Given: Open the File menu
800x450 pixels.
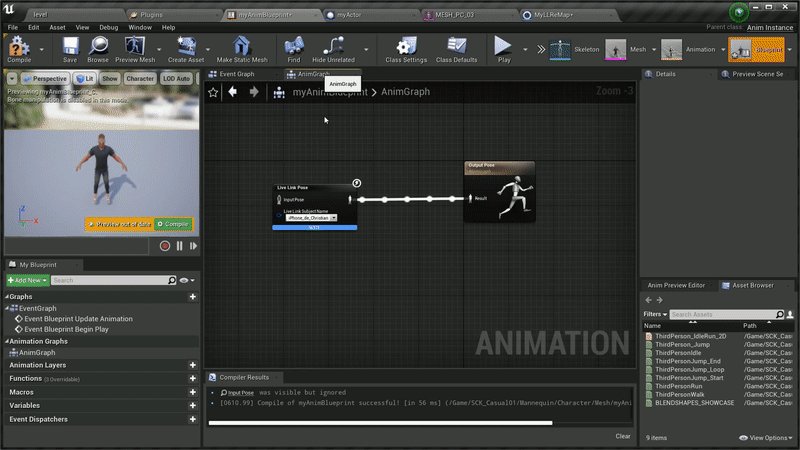Looking at the screenshot, I should pyautogui.click(x=13, y=28).
